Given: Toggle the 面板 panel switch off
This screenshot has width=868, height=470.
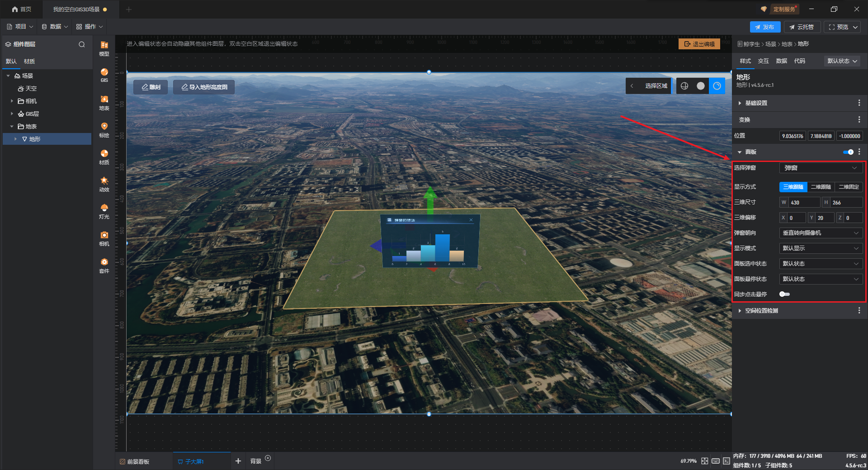Looking at the screenshot, I should click(x=848, y=152).
